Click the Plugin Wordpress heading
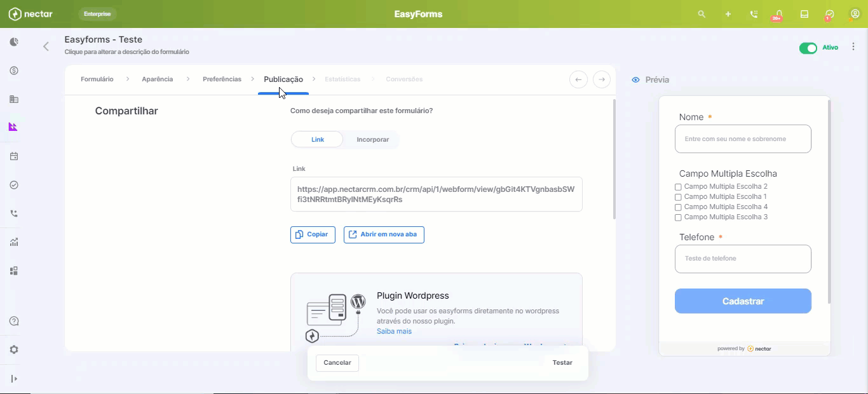Image resolution: width=868 pixels, height=394 pixels. tap(413, 295)
